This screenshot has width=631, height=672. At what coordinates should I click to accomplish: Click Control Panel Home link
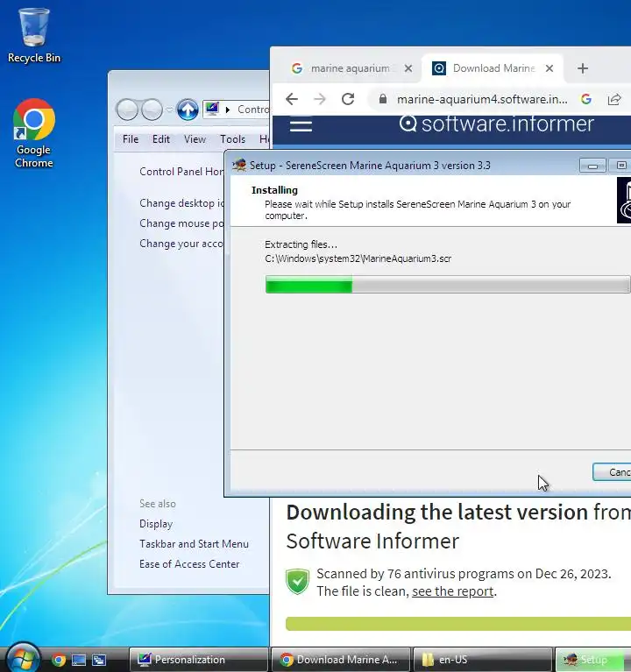pyautogui.click(x=181, y=172)
